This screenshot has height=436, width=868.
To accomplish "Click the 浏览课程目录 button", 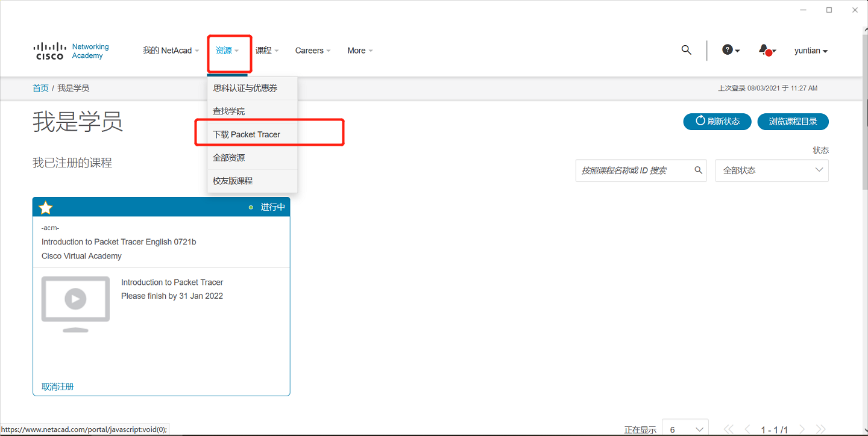I will coord(793,121).
